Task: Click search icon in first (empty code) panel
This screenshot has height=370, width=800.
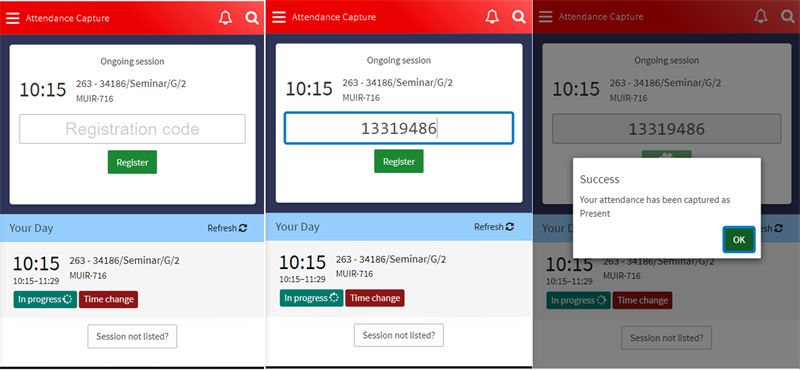Action: click(252, 18)
